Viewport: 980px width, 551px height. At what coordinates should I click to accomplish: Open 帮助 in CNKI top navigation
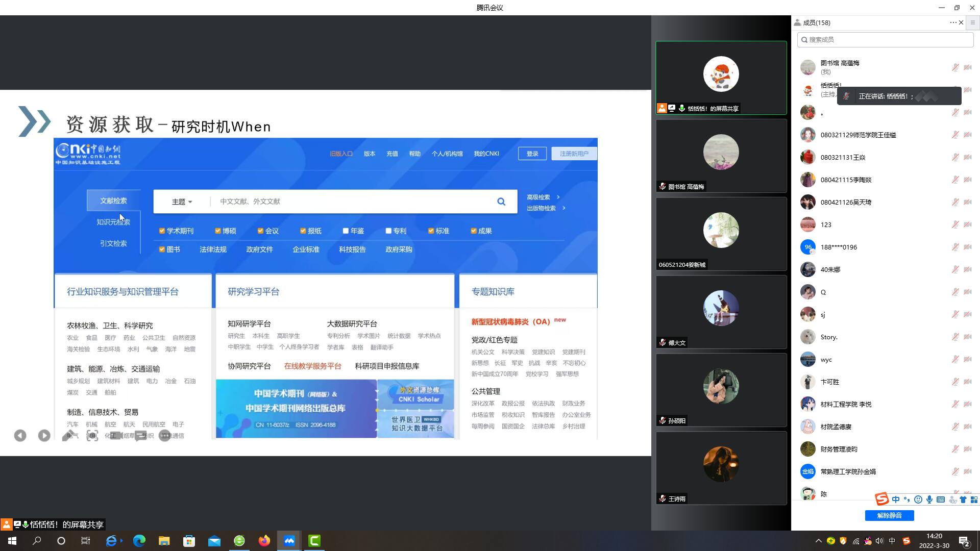tap(414, 154)
